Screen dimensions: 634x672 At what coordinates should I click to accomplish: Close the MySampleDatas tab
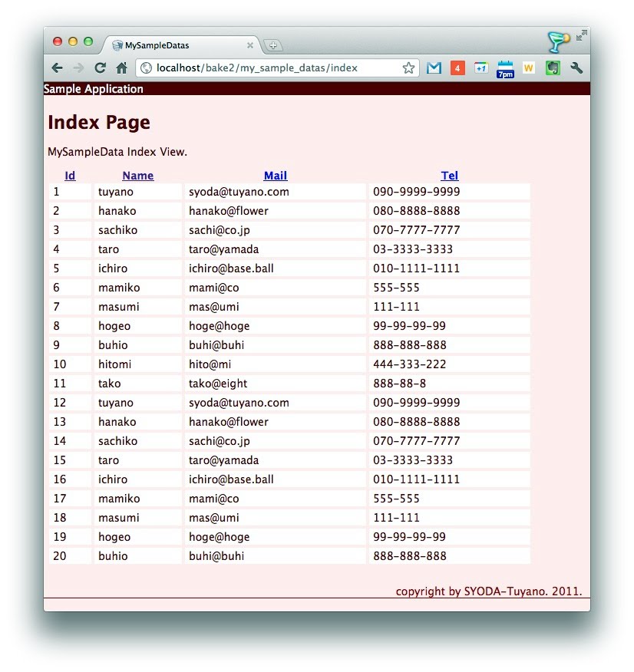(250, 46)
